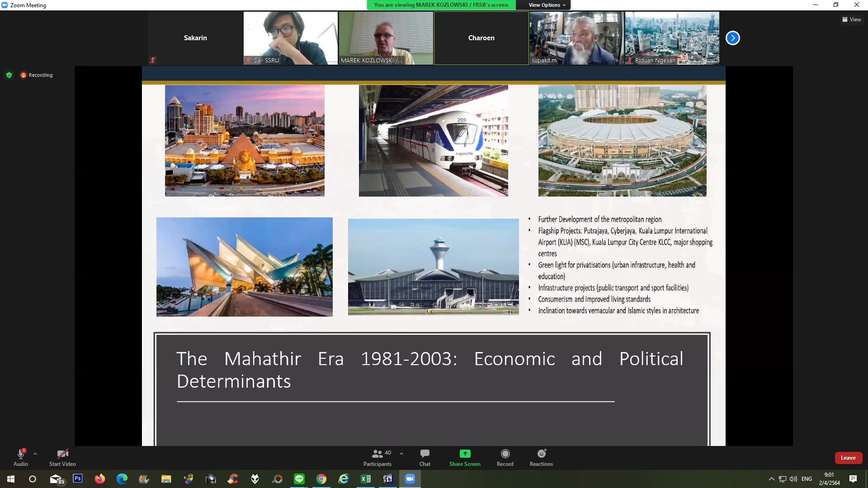Switch layout with View button
The image size is (868, 488).
point(851,19)
